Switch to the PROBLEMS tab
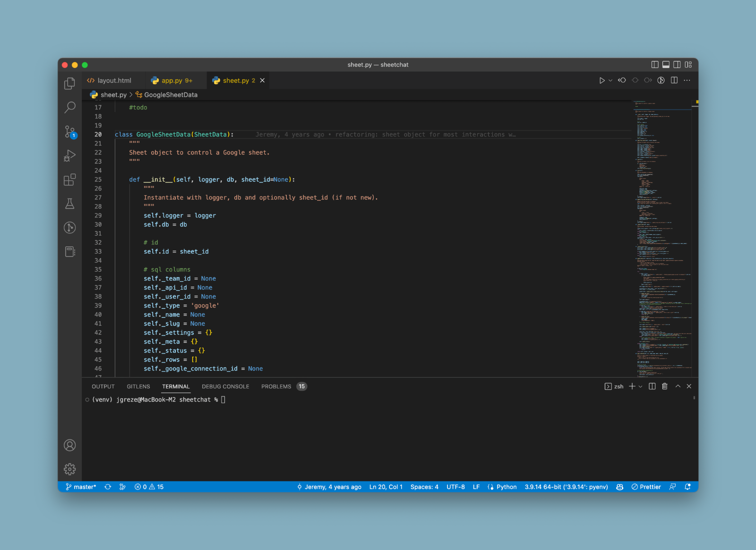The width and height of the screenshot is (756, 550). 276,387
